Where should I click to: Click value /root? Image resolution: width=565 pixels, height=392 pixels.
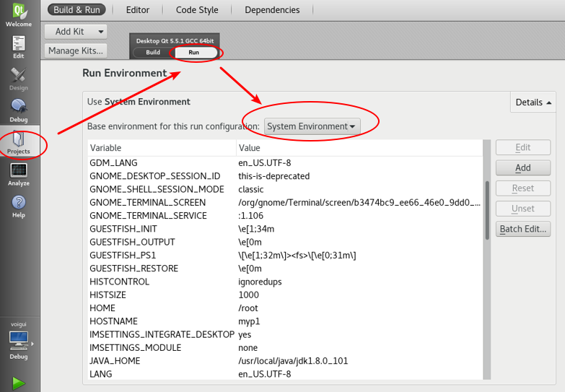pos(248,308)
